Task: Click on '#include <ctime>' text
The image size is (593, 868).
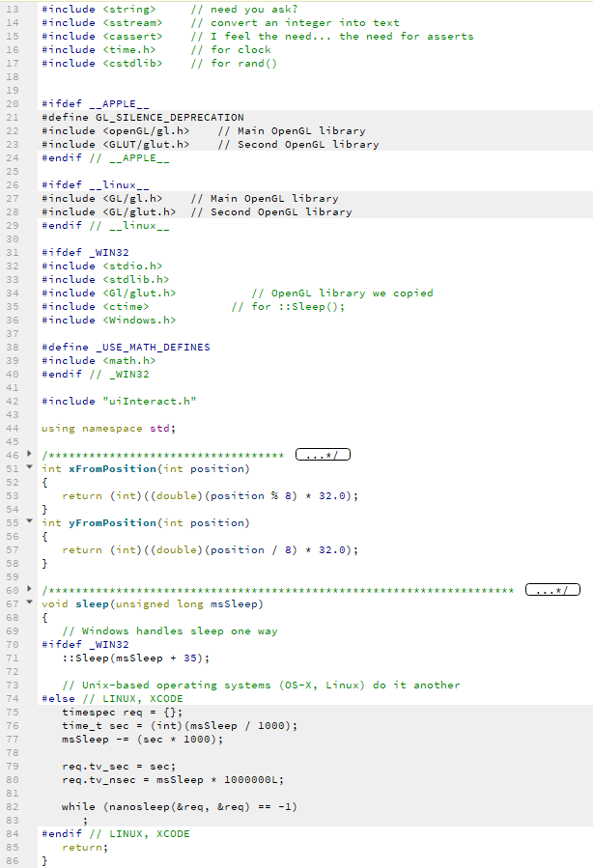Action: click(x=96, y=307)
